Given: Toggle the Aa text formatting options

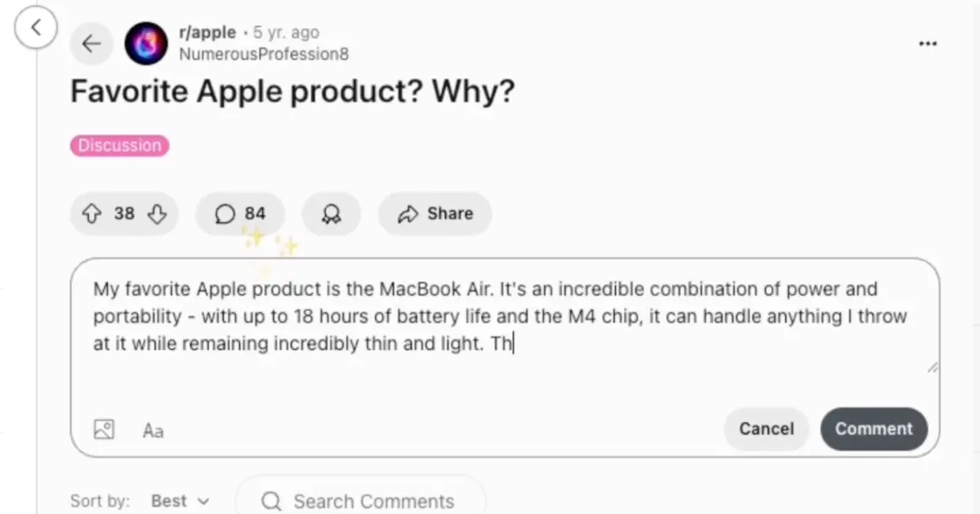Looking at the screenshot, I should (x=153, y=430).
